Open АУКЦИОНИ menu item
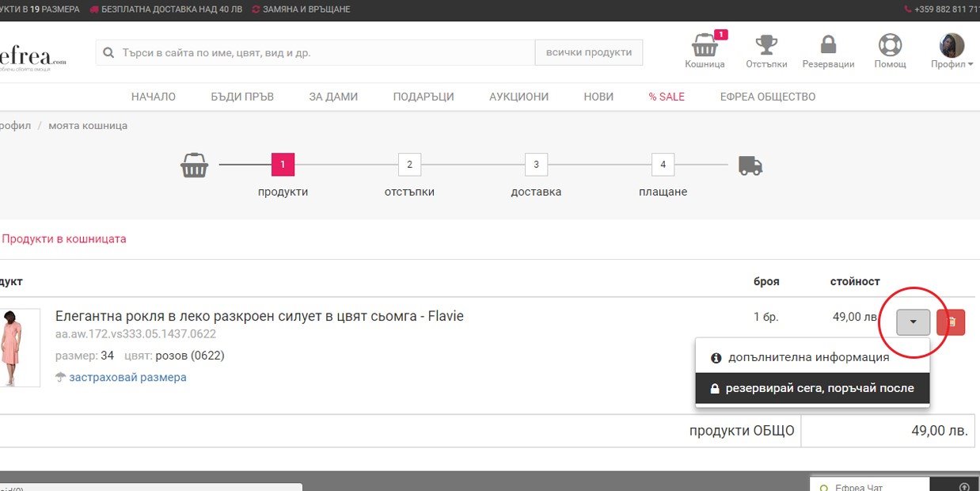The height and width of the screenshot is (491, 980). pyautogui.click(x=518, y=97)
